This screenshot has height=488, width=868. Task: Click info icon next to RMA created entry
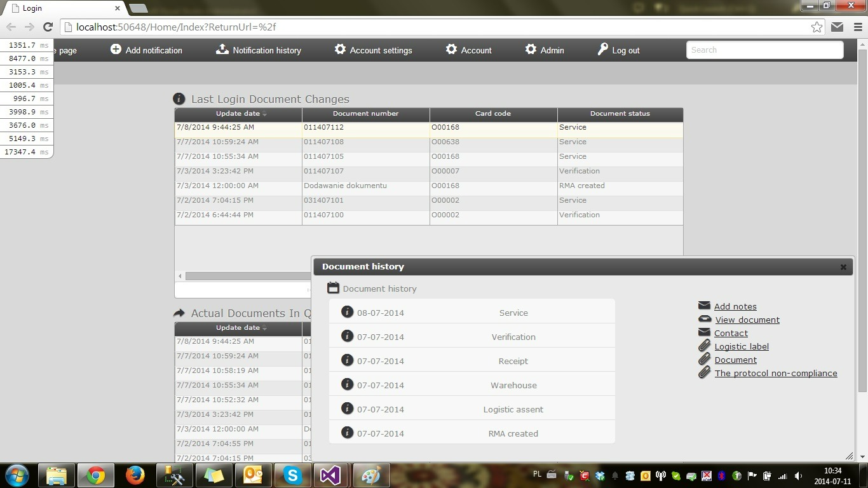(347, 433)
